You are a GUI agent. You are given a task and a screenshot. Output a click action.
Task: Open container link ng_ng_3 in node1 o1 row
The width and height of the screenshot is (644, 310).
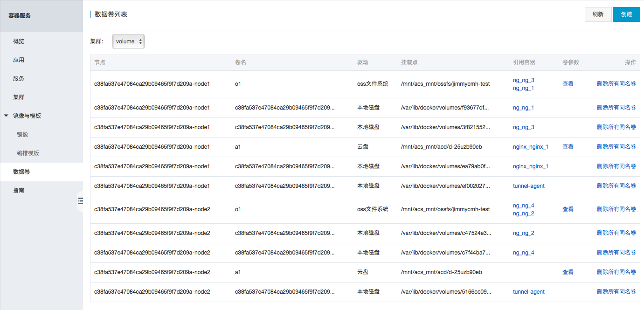tap(523, 80)
